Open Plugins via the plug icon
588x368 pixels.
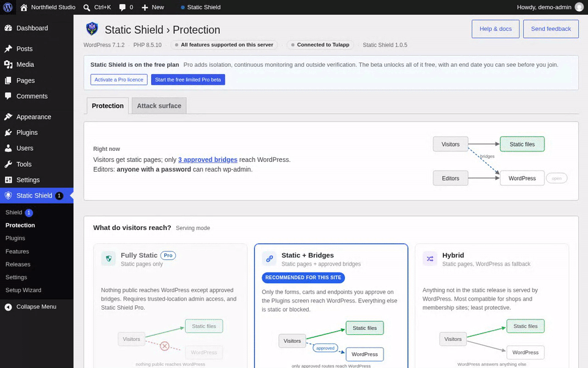click(x=8, y=132)
